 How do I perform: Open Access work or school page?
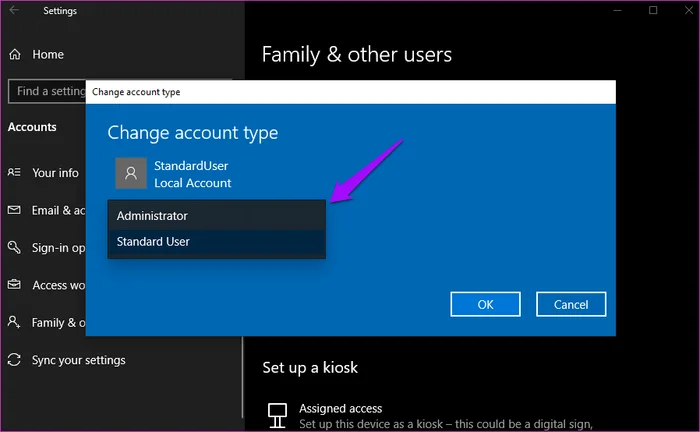click(58, 285)
